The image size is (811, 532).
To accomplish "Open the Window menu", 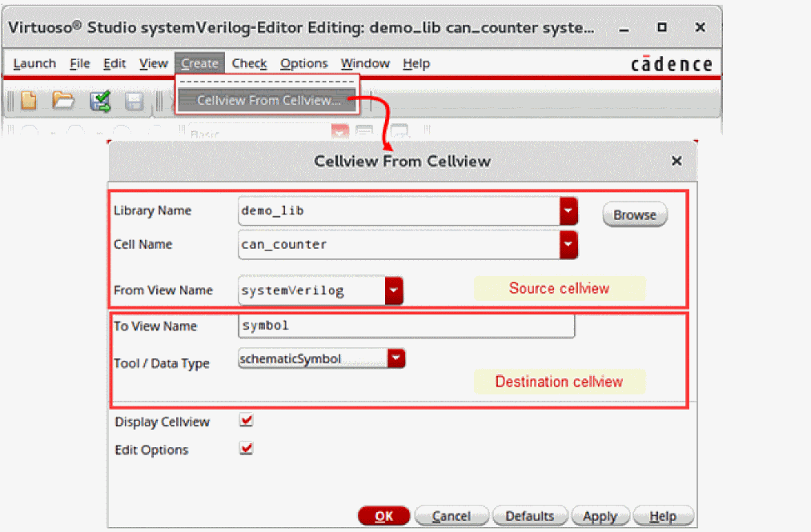I will 365,63.
